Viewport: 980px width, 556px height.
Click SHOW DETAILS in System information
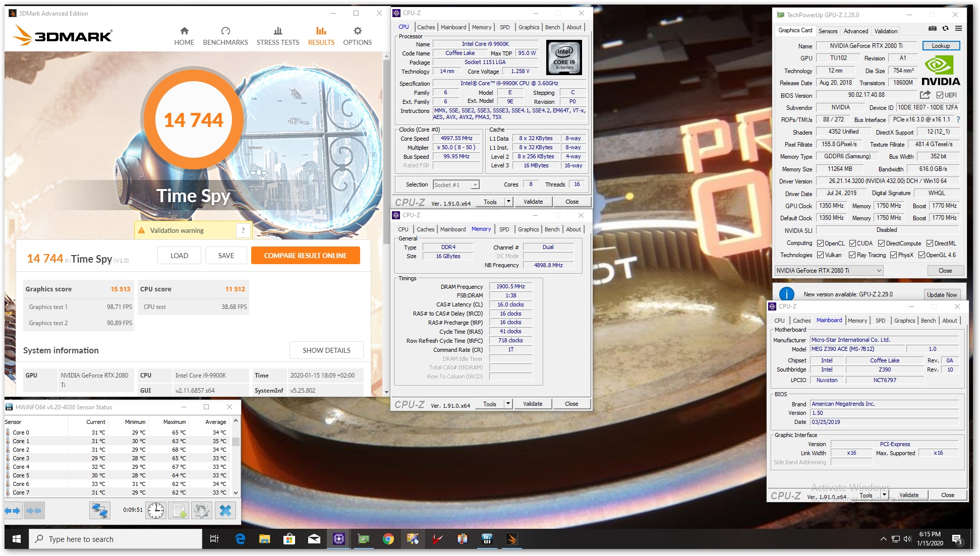pos(326,350)
